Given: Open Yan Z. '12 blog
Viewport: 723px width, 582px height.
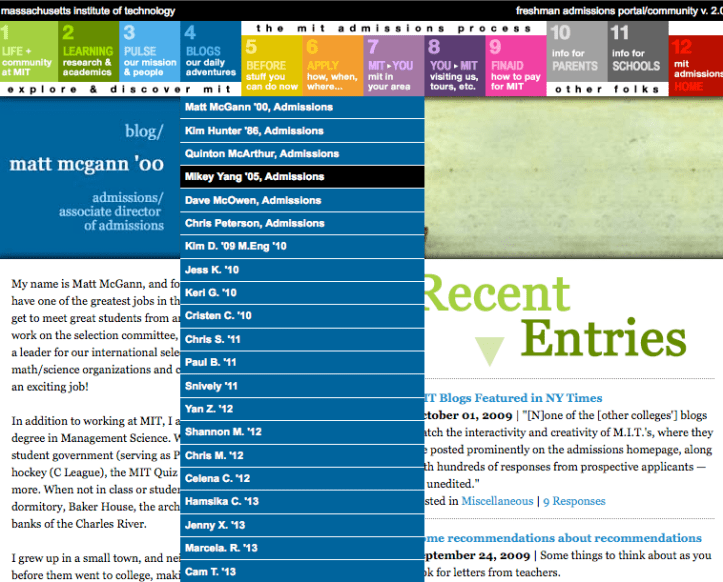Looking at the screenshot, I should (x=302, y=409).
